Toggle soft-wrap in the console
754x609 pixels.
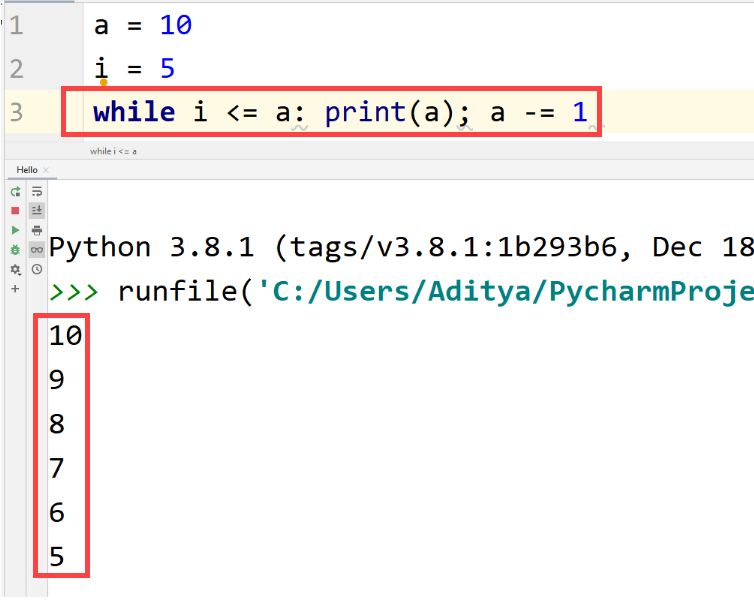click(x=37, y=191)
